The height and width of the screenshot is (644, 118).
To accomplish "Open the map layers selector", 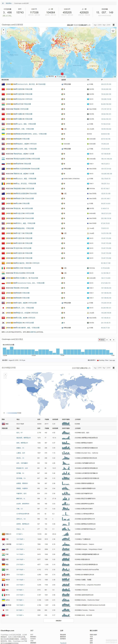I will [x=113, y=31].
